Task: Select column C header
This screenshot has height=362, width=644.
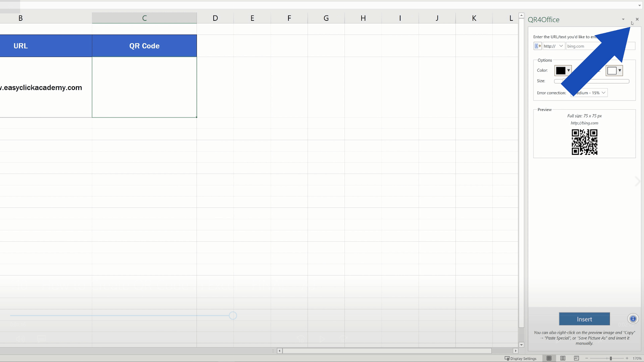Action: click(x=144, y=18)
